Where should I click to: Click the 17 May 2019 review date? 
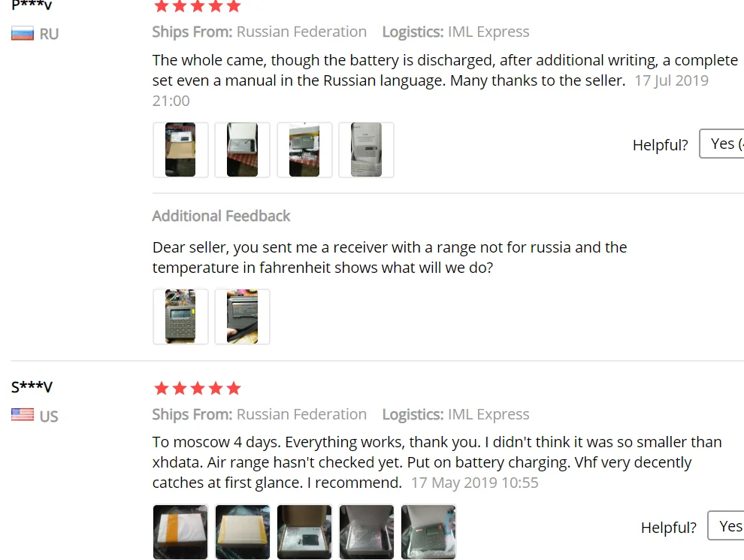(474, 483)
